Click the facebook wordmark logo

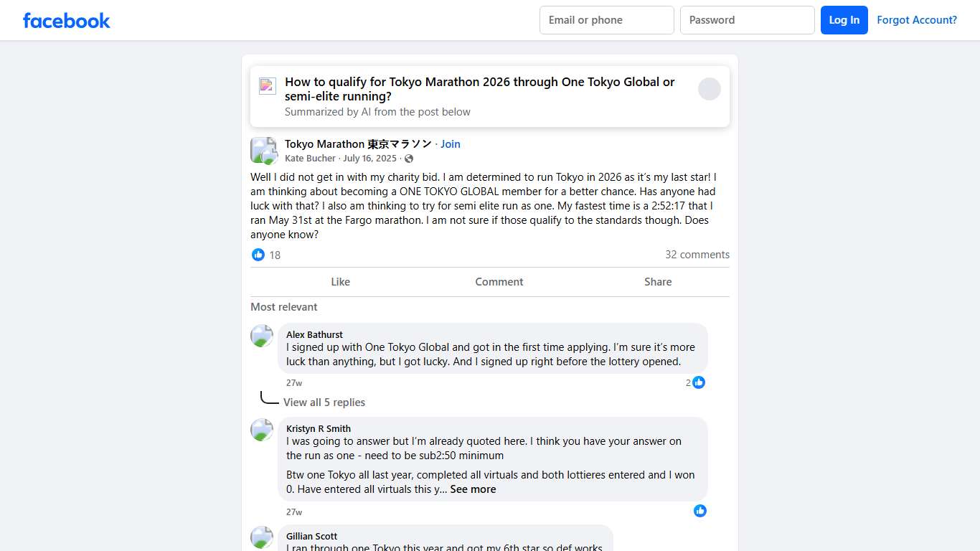click(66, 20)
